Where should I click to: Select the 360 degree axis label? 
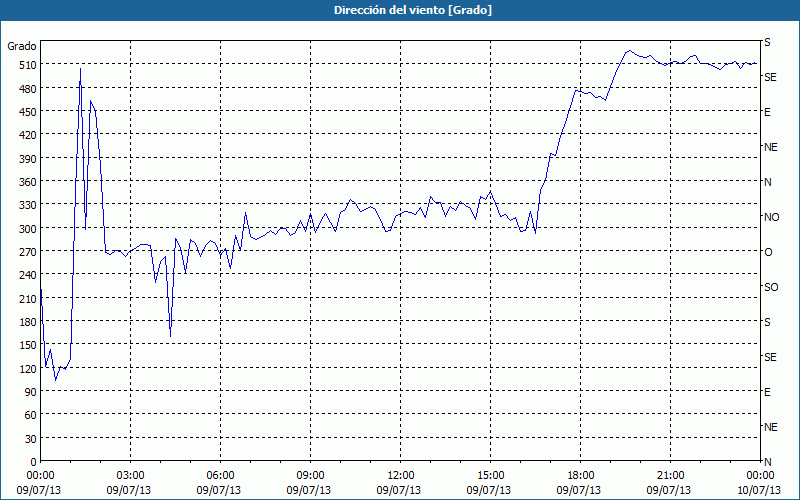click(28, 182)
